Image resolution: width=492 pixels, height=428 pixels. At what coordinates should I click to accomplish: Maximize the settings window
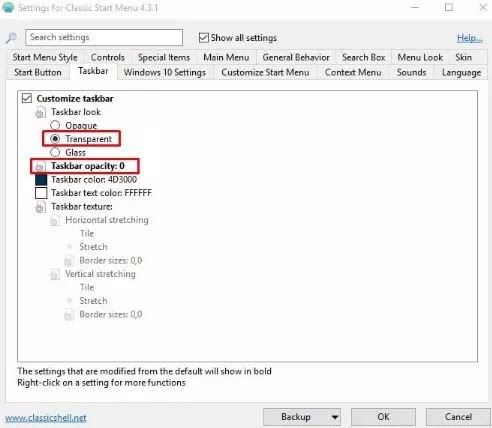(x=449, y=7)
